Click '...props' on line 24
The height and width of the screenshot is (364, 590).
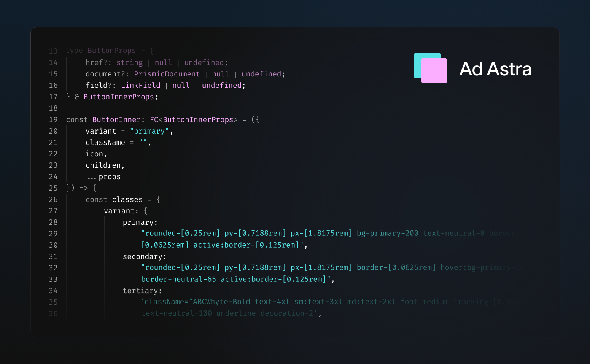point(104,176)
